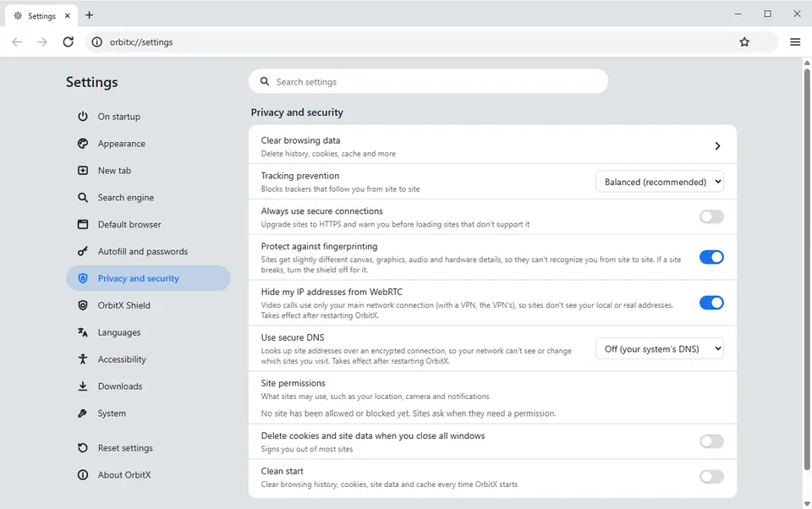The width and height of the screenshot is (812, 509).
Task: Expand Clear browsing data with the chevron
Action: pyautogui.click(x=717, y=146)
